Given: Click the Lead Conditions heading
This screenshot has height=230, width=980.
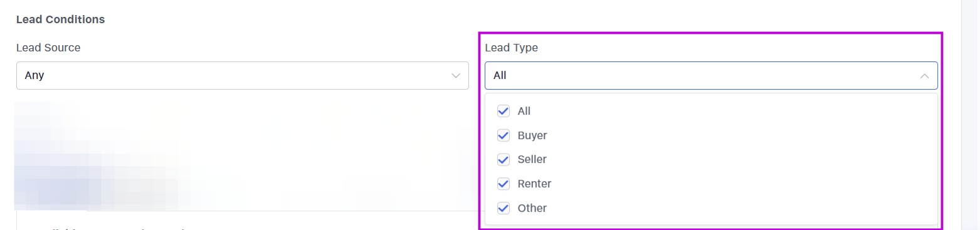Looking at the screenshot, I should coord(60,19).
